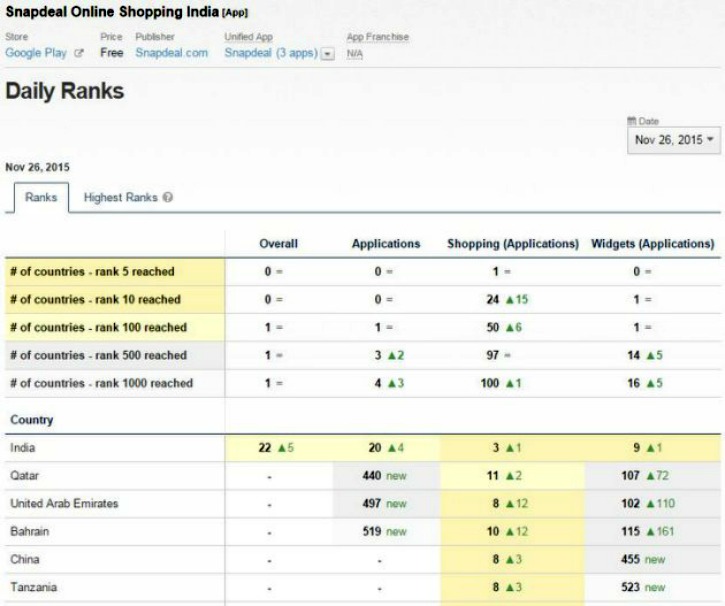Click Qatar's Shopping rank 11 cell

(513, 476)
